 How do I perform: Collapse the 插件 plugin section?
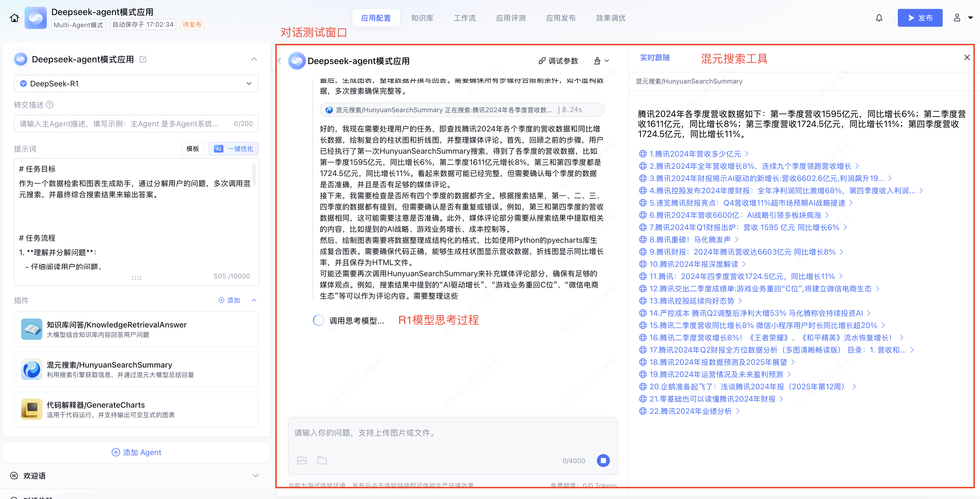254,300
